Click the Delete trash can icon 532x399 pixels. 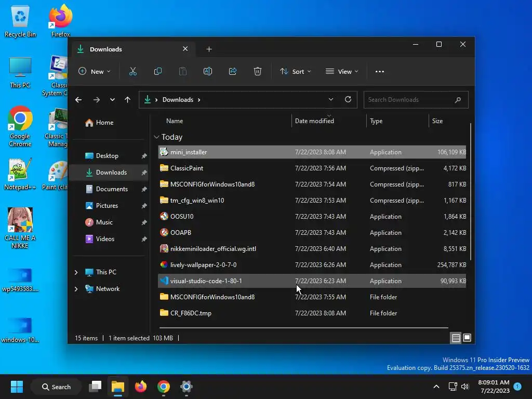click(x=258, y=72)
